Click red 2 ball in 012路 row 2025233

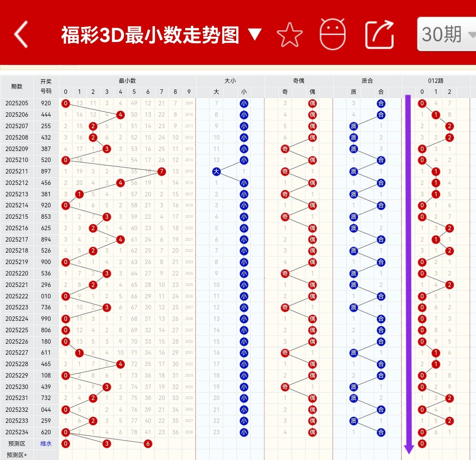pyautogui.click(x=449, y=421)
